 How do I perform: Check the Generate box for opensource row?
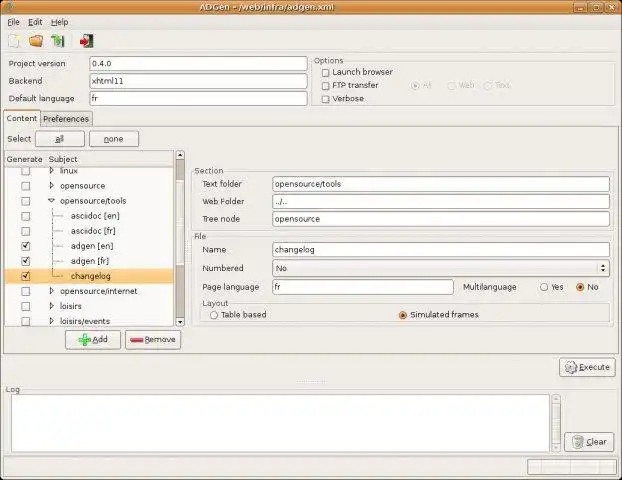tap(25, 186)
